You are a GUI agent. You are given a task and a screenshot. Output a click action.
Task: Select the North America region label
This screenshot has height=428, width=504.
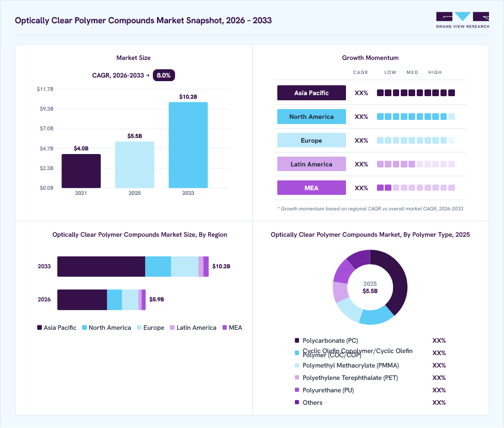click(311, 116)
